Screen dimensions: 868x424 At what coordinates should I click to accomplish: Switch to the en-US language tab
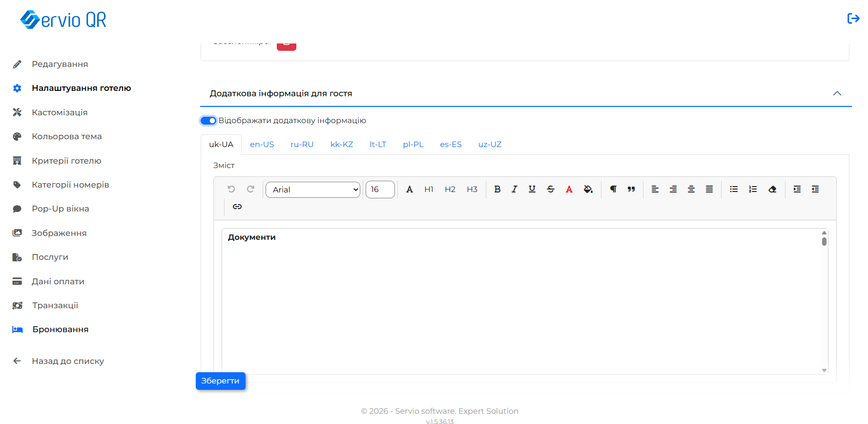point(262,145)
